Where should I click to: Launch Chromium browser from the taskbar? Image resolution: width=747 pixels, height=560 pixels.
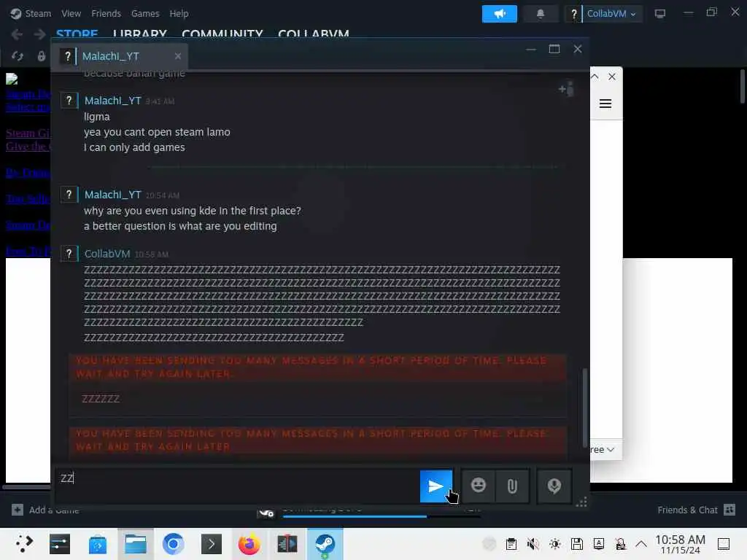pyautogui.click(x=174, y=544)
